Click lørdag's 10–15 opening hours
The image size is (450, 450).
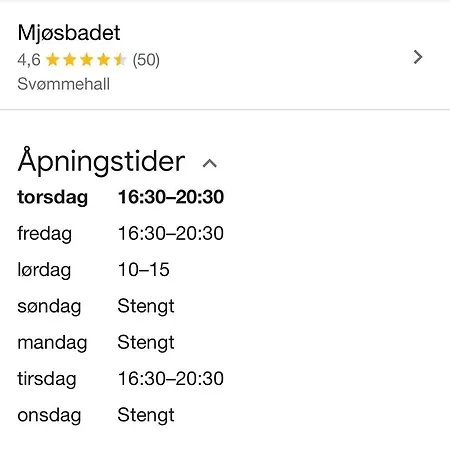coord(144,269)
